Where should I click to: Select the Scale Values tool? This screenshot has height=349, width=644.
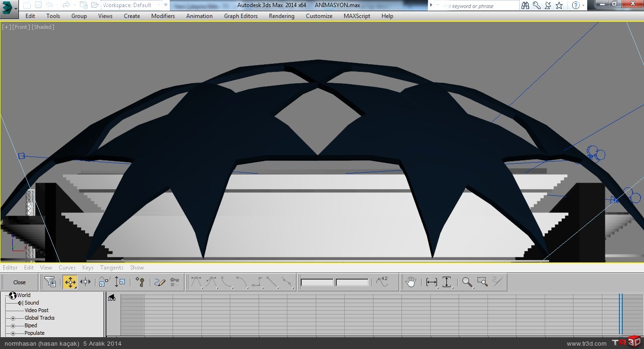click(x=120, y=282)
